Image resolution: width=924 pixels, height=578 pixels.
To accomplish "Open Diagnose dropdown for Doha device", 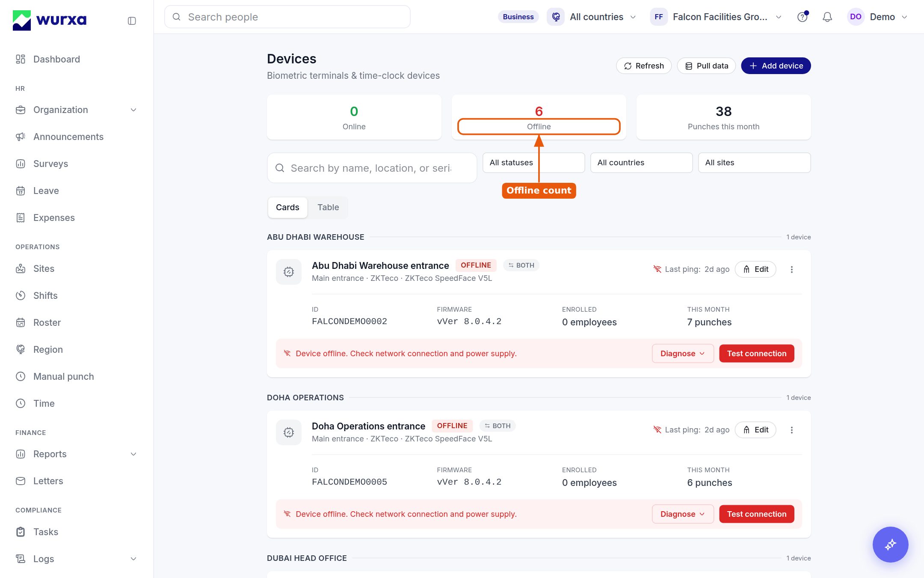I will (683, 514).
